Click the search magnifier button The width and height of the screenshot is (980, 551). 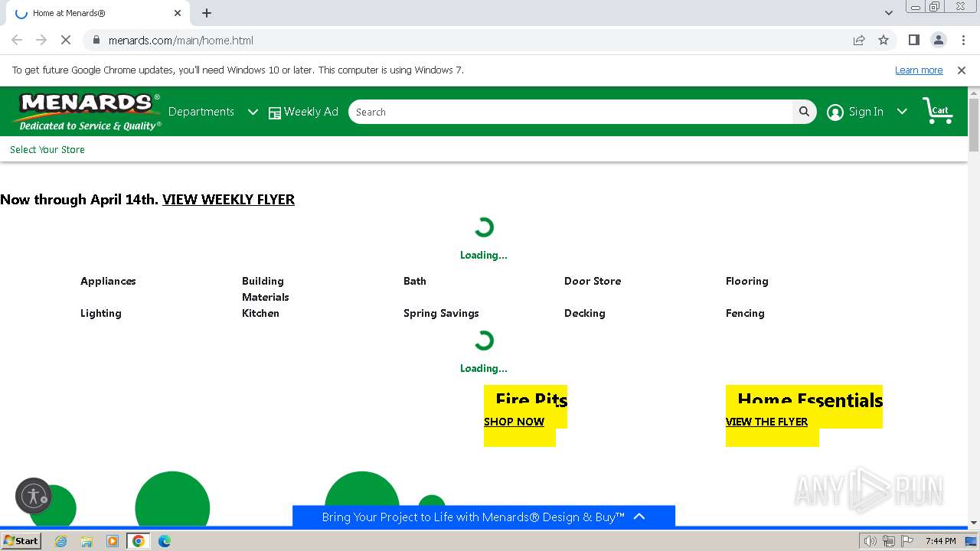point(804,112)
